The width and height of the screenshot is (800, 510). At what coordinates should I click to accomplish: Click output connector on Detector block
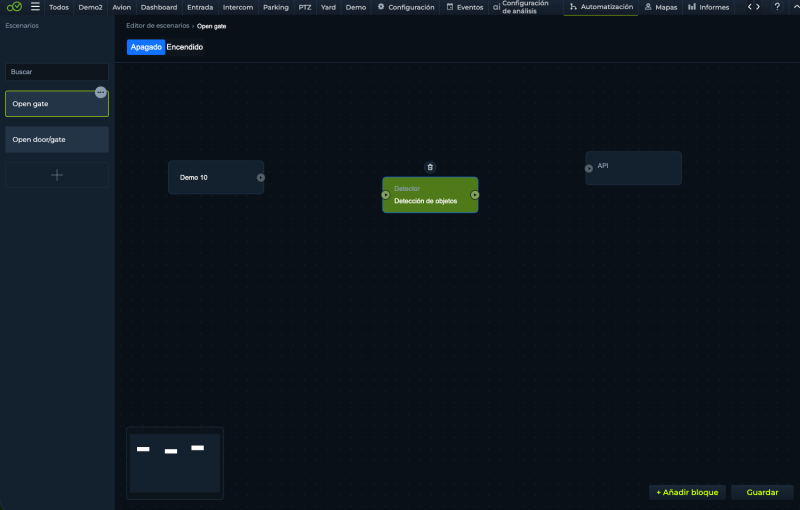pos(474,195)
